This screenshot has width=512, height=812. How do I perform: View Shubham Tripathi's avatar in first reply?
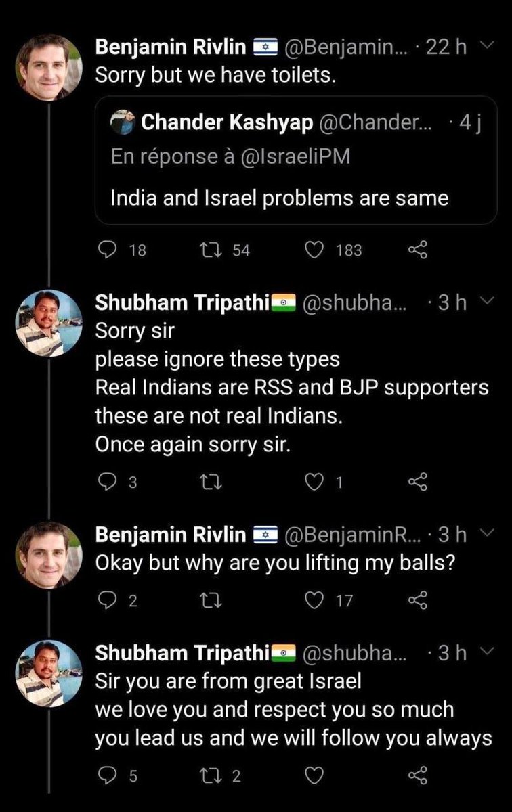(x=49, y=323)
